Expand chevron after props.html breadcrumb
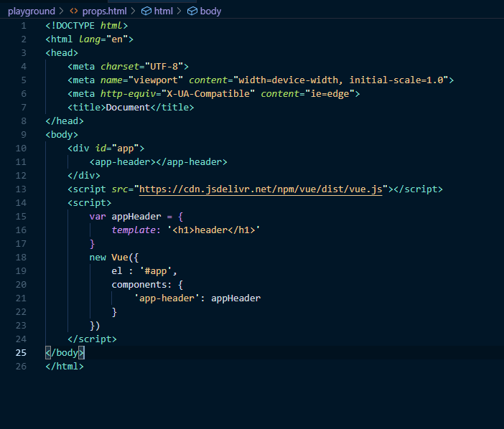The image size is (504, 429). point(133,11)
